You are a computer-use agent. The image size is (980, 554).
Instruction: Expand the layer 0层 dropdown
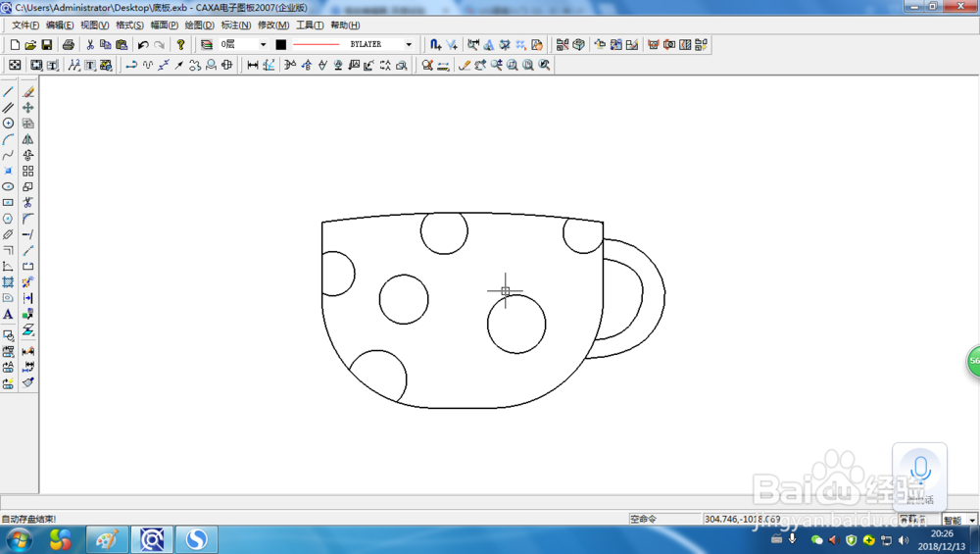coord(263,44)
